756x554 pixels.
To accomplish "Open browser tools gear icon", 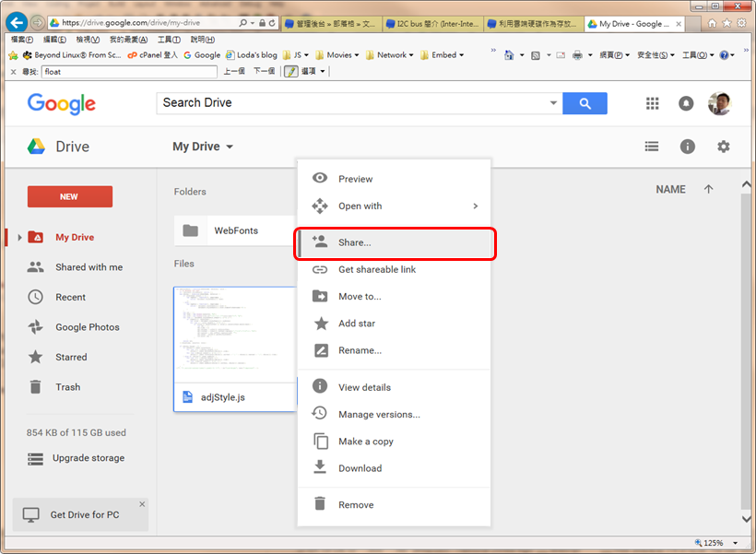I will pyautogui.click(x=741, y=23).
